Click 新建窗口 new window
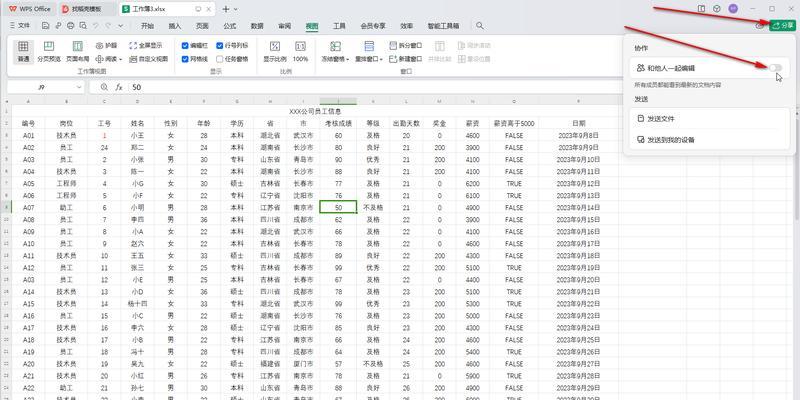Viewport: 800px width, 400px height. 406,59
